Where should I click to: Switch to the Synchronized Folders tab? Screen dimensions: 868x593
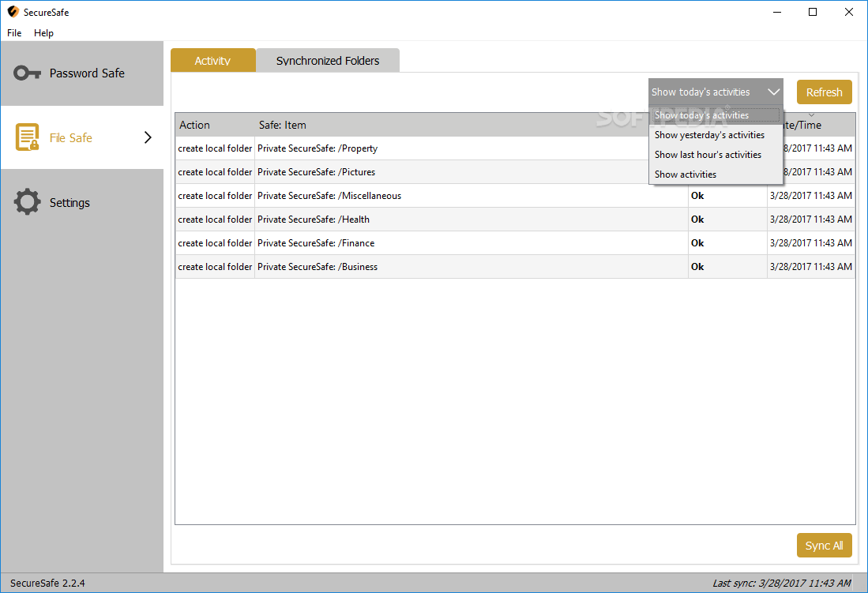tap(328, 60)
